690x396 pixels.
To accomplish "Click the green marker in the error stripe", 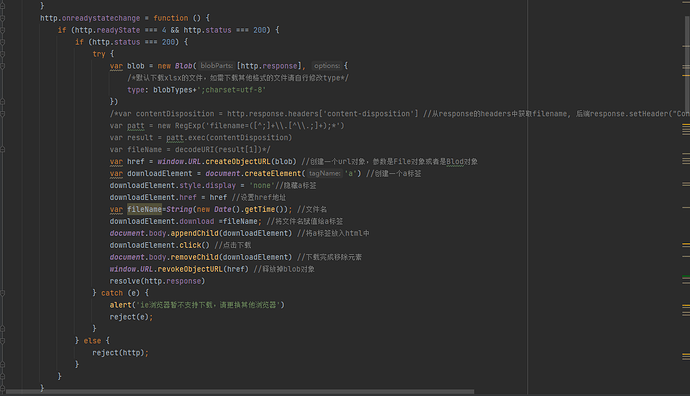I will (686, 277).
